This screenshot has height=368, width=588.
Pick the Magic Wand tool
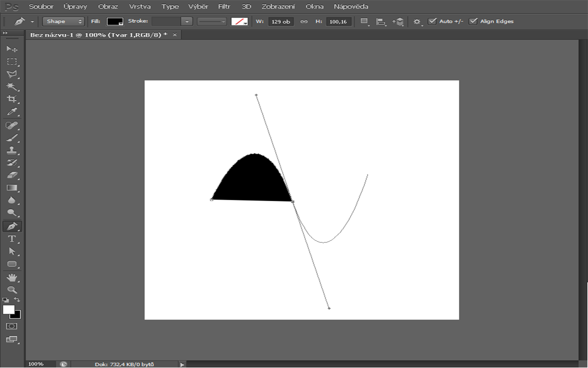point(12,86)
